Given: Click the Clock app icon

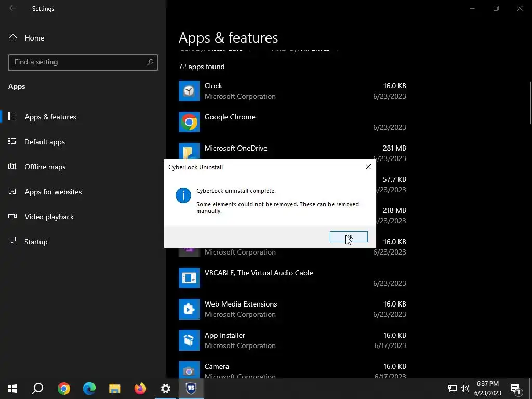Looking at the screenshot, I should point(189,91).
